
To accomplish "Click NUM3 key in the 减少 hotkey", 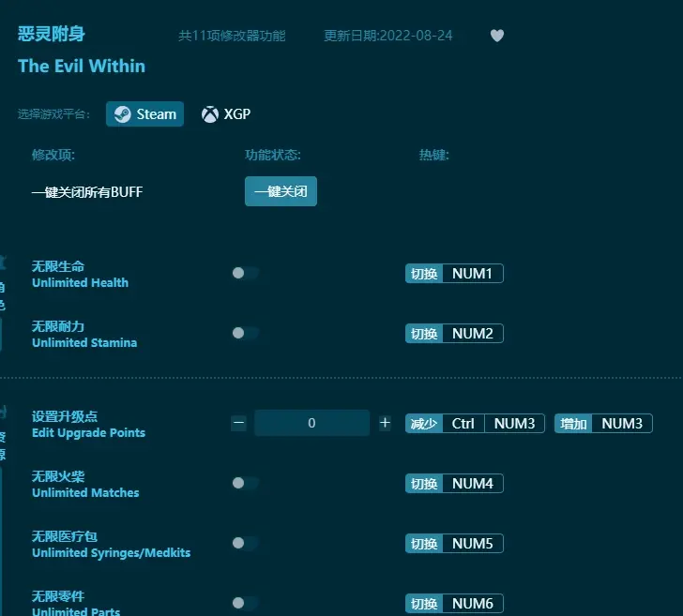I will coord(514,423).
